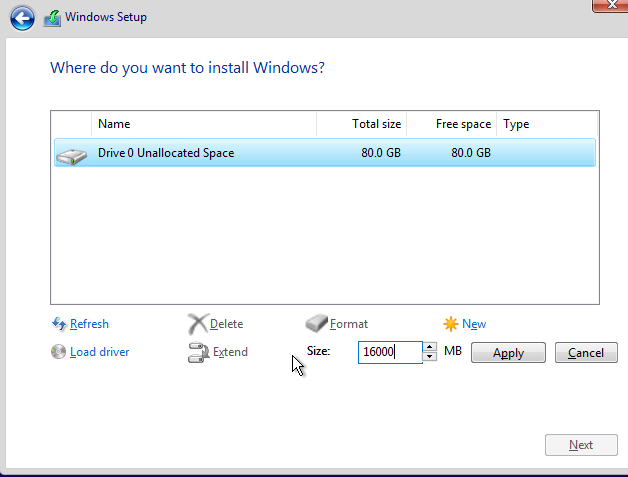
Task: Click the 80.0 GB total size cell
Action: tap(380, 153)
